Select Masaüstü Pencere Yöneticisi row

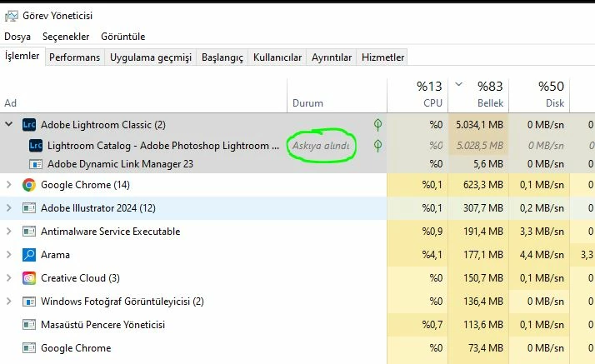point(297,325)
